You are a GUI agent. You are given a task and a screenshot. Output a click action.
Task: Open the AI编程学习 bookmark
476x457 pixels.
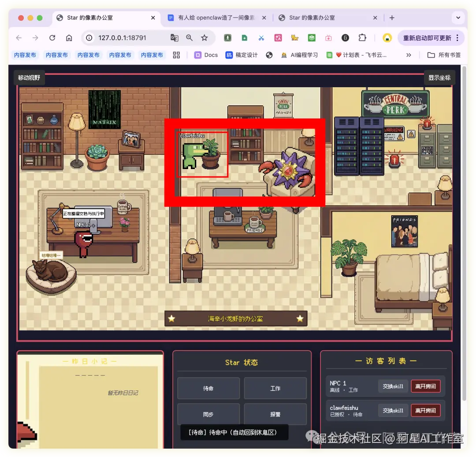(299, 55)
